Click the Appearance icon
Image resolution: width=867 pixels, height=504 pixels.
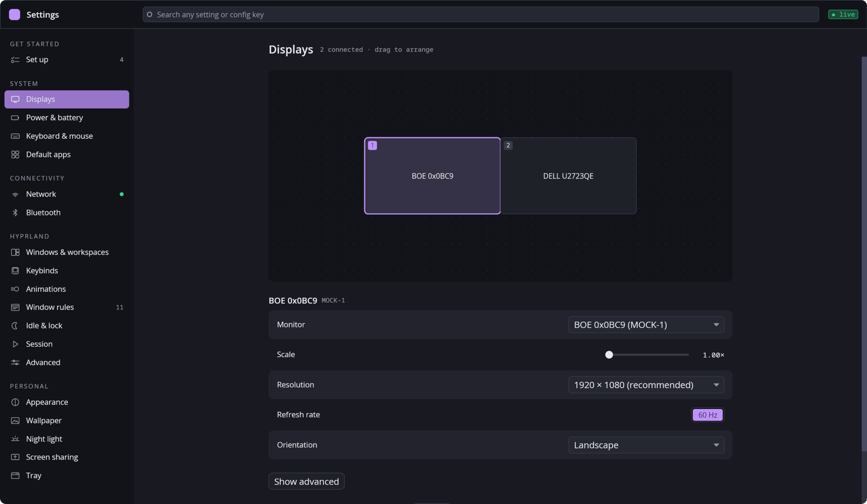[x=15, y=402]
